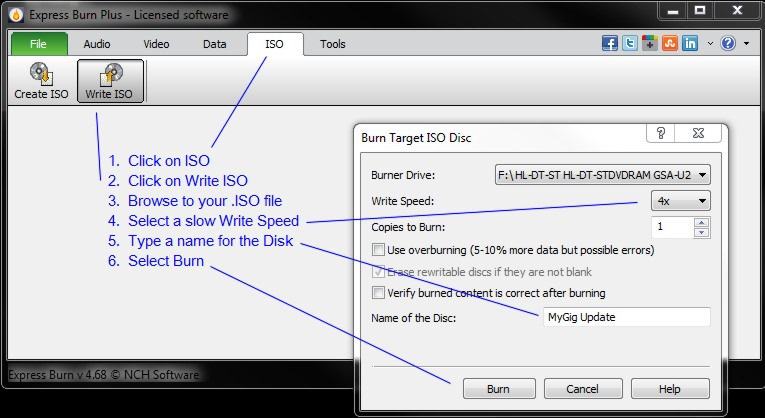Share on Twitter icon
Image resolution: width=765 pixels, height=418 pixels.
point(630,43)
